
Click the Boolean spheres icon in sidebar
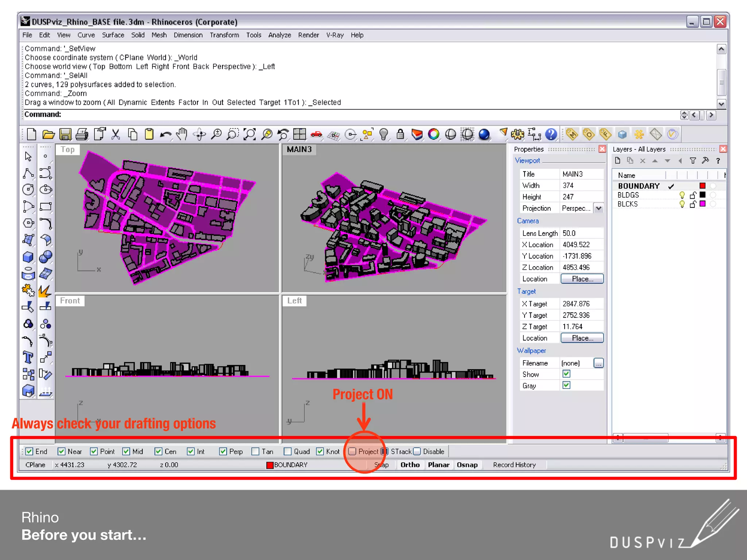46,257
